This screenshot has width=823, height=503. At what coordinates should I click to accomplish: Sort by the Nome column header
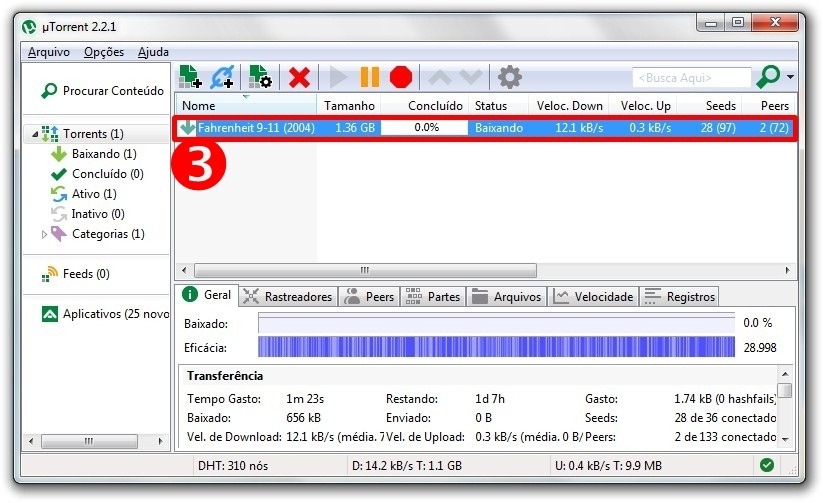246,106
